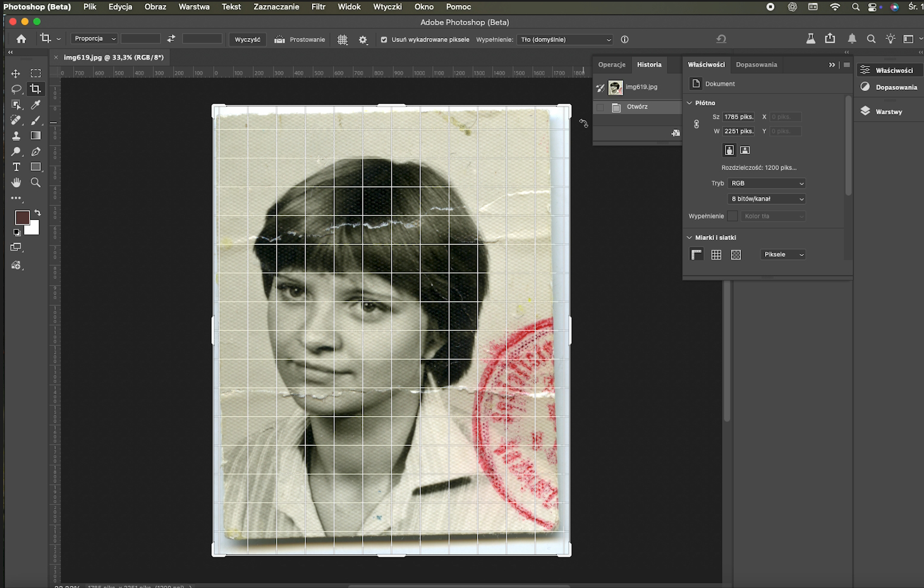Click the foreground color swatch

click(22, 218)
